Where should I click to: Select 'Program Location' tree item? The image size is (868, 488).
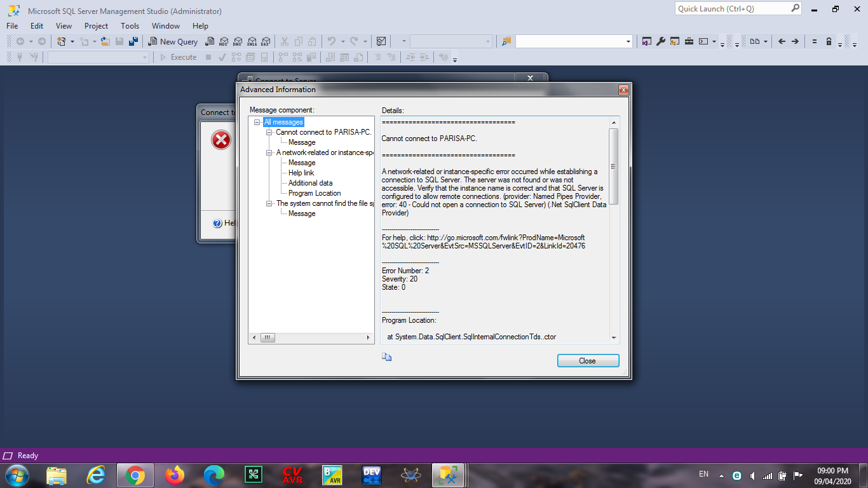click(315, 193)
